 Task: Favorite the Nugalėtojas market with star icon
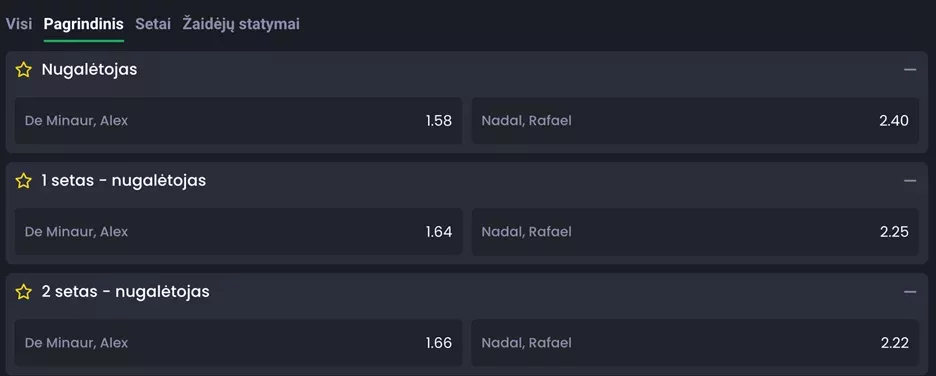point(23,70)
